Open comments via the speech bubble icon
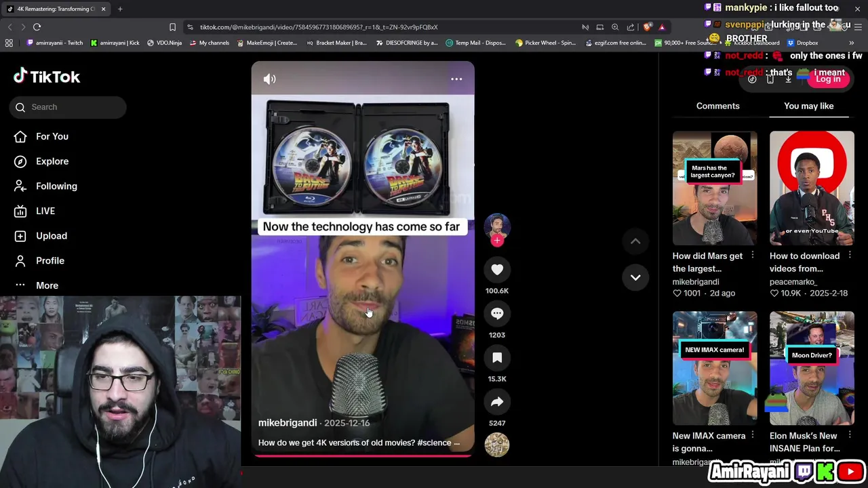Image resolution: width=868 pixels, height=488 pixels. (497, 314)
